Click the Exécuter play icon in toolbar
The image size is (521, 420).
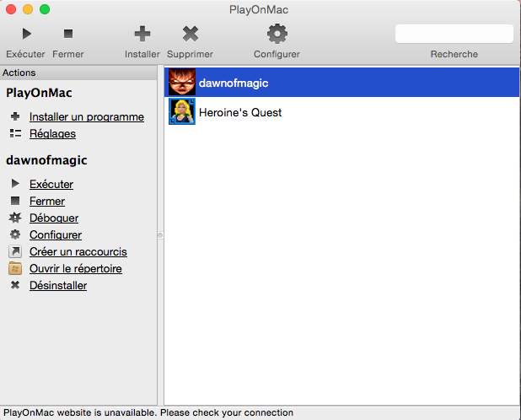(x=27, y=34)
